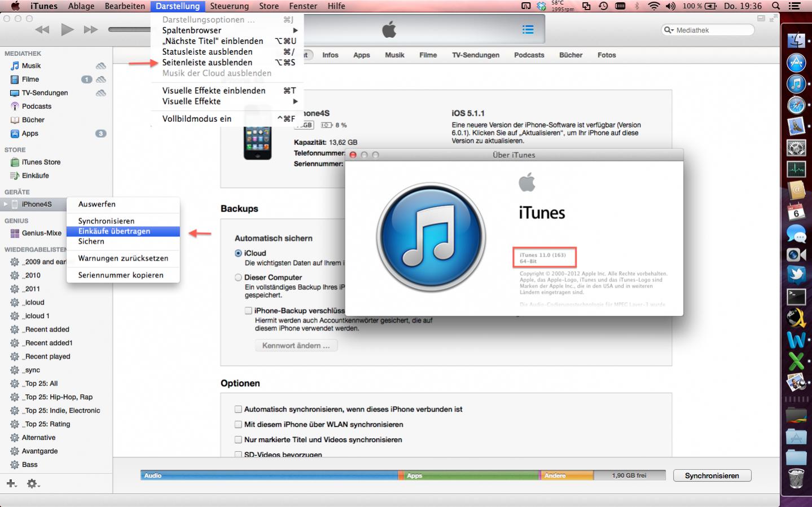This screenshot has height=507, width=812.
Task: Click the Audio segment of capacity bar
Action: click(270, 476)
